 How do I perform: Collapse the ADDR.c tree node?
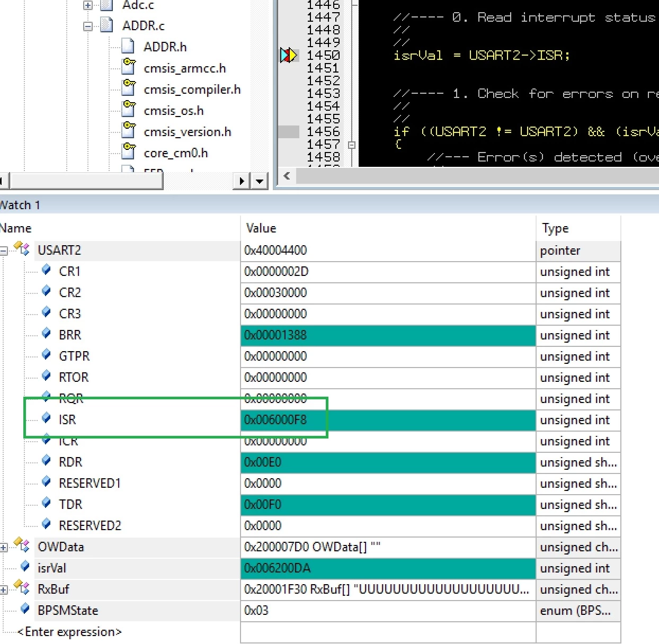(88, 26)
